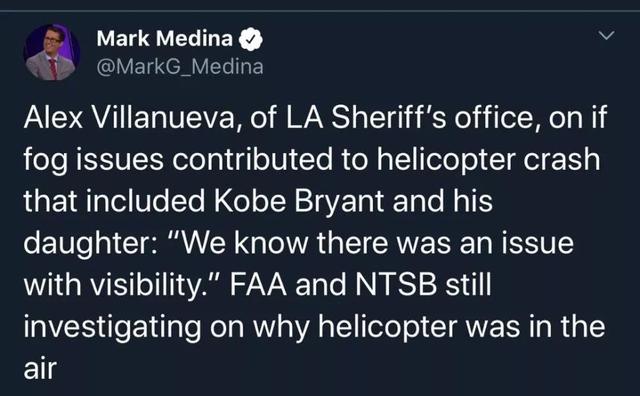Click the words "an issue" in quote
The height and width of the screenshot is (396, 640).
[517, 243]
